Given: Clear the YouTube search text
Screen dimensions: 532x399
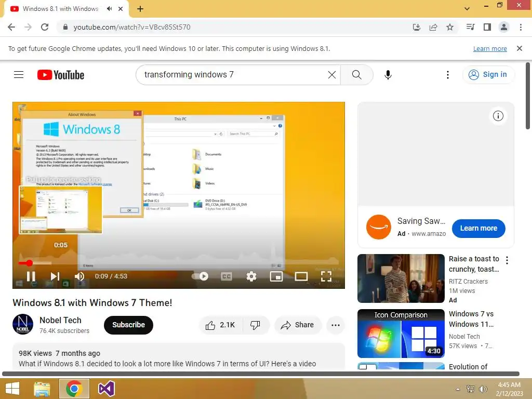Looking at the screenshot, I should tap(332, 75).
